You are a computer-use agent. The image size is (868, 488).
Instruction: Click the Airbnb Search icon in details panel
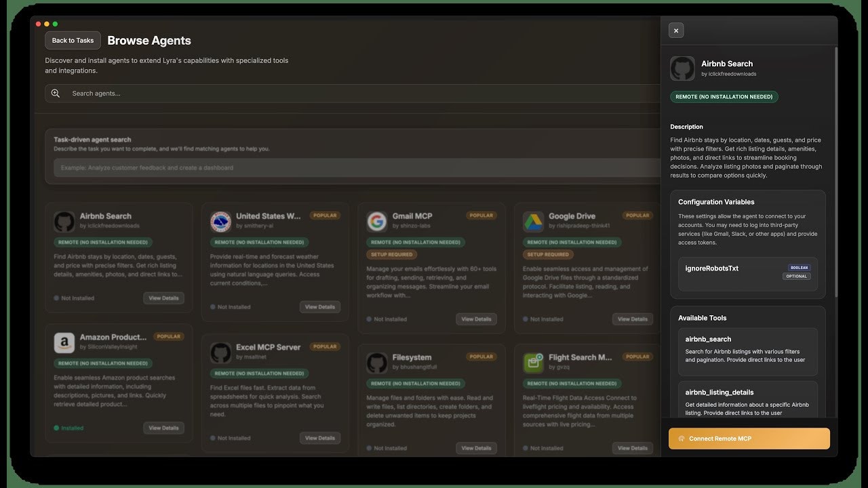click(683, 68)
